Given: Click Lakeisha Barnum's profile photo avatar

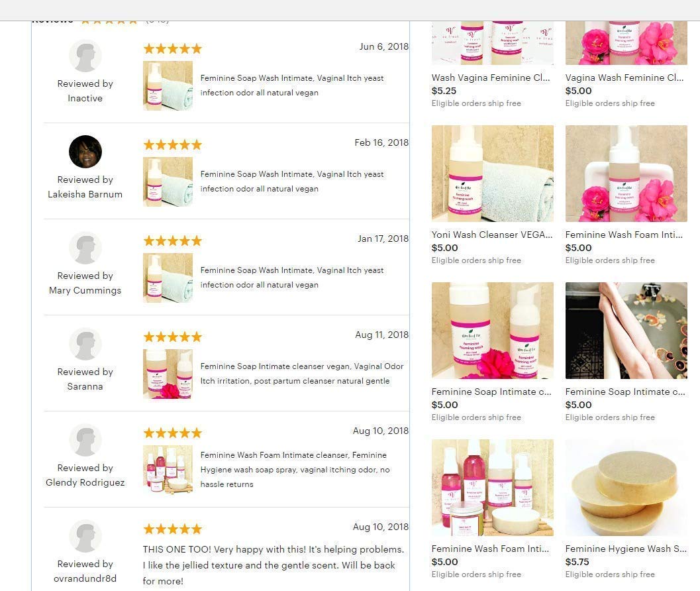Looking at the screenshot, I should tap(85, 152).
